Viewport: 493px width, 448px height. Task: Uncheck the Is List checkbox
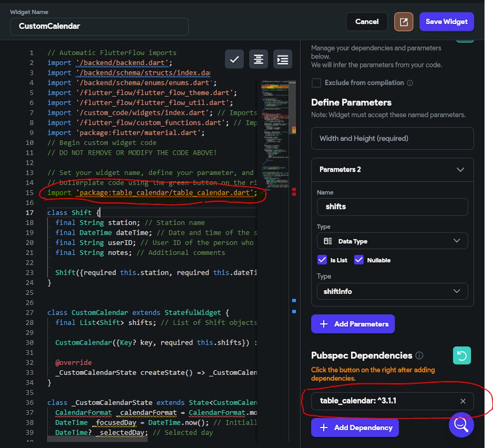click(x=322, y=260)
